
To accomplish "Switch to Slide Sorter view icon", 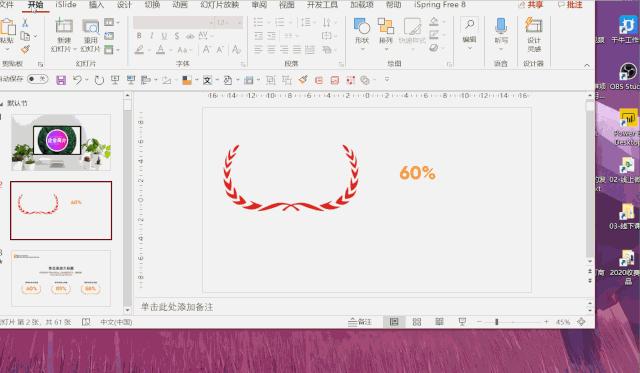I will pos(416,322).
